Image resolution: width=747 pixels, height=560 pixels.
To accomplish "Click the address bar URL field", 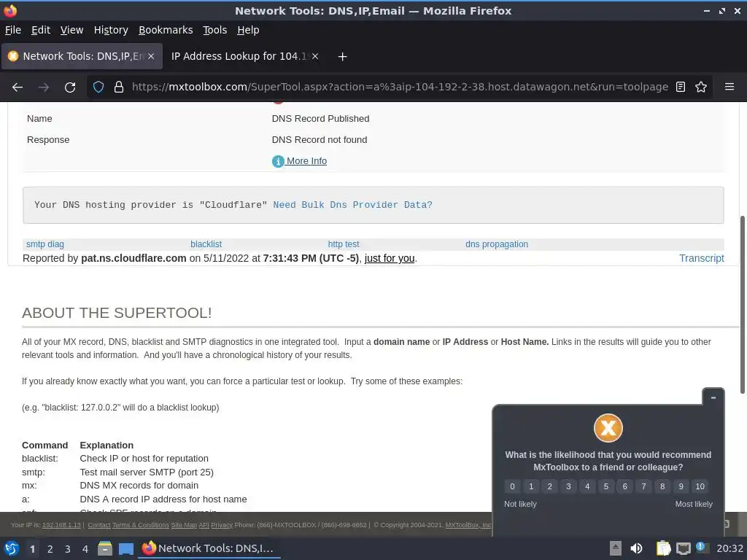I will (400, 87).
